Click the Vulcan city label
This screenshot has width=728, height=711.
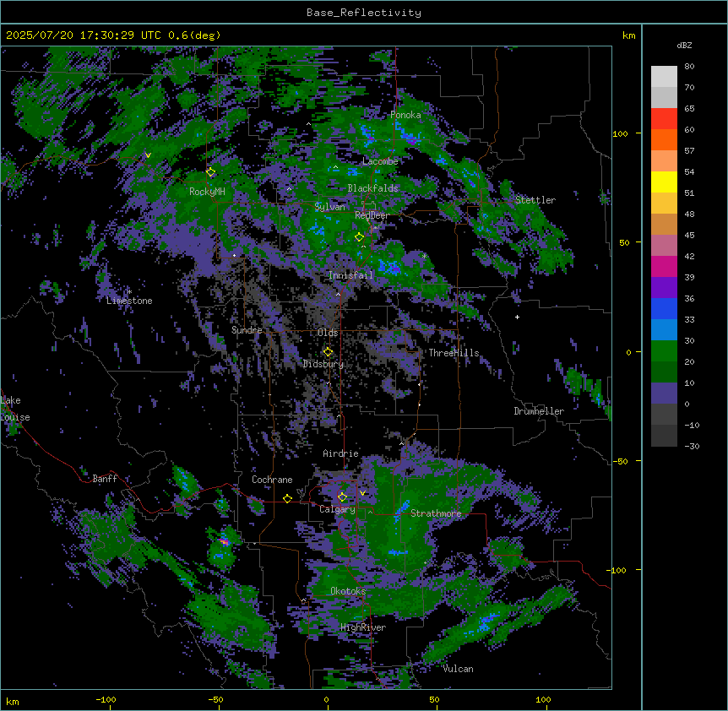(459, 669)
